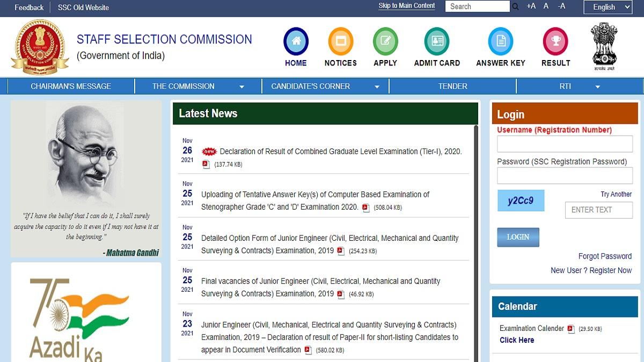
Task: Decrease font size with -A control
Action: coord(561,6)
